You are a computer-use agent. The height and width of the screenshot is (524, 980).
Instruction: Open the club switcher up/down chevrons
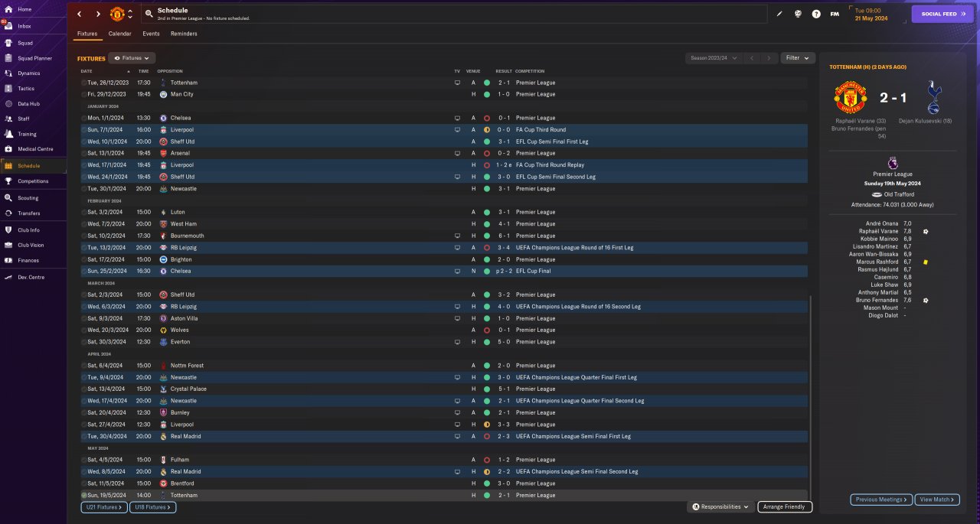pyautogui.click(x=130, y=14)
